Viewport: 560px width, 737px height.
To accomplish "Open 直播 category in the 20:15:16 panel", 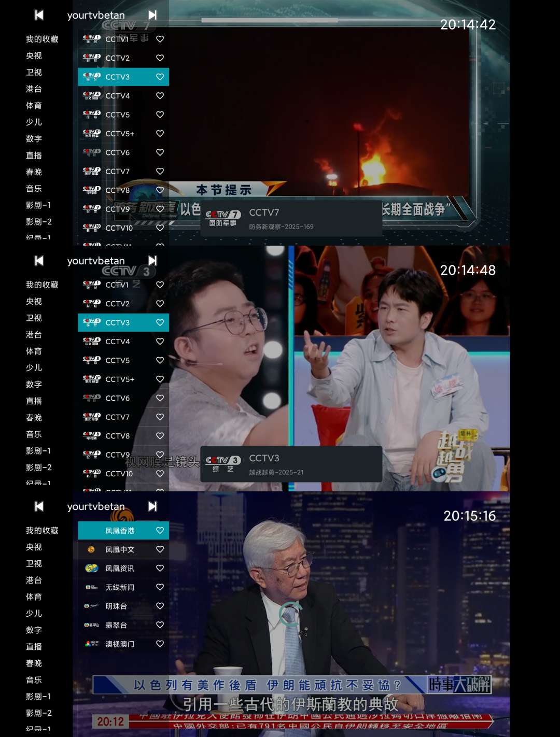I will pos(34,647).
